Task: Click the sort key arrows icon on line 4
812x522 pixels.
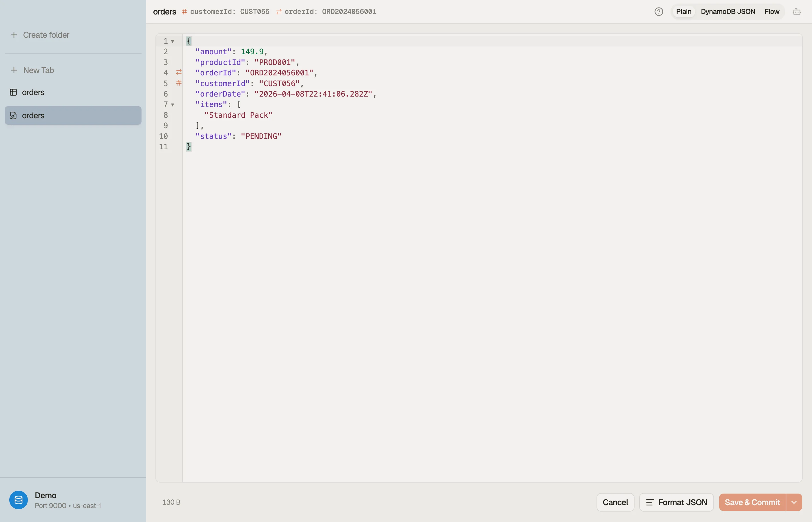Action: pos(179,72)
